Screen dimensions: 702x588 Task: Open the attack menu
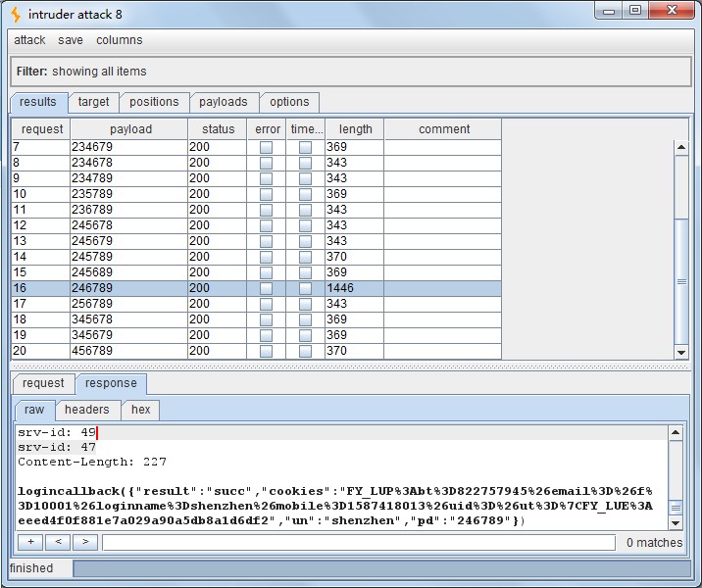[29, 40]
